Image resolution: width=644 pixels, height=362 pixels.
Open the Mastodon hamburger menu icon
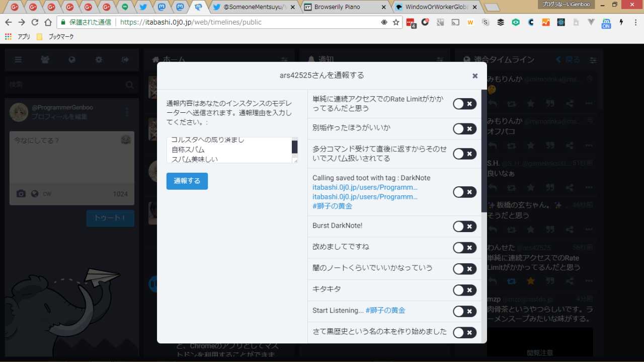click(18, 60)
